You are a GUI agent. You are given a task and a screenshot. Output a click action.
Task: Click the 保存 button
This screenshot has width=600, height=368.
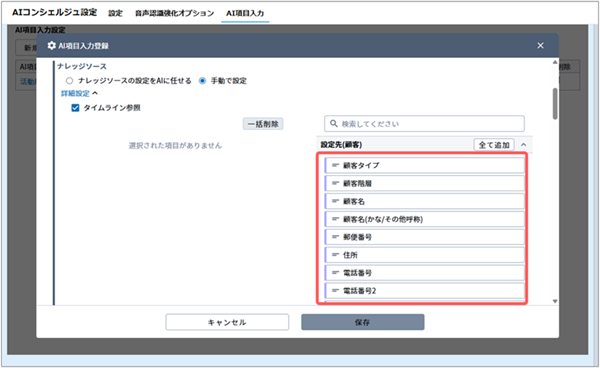tap(362, 322)
